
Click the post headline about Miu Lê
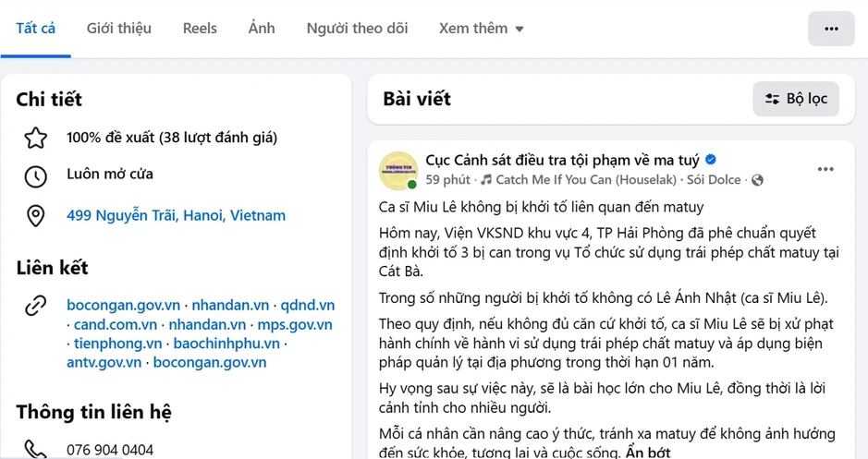click(542, 207)
